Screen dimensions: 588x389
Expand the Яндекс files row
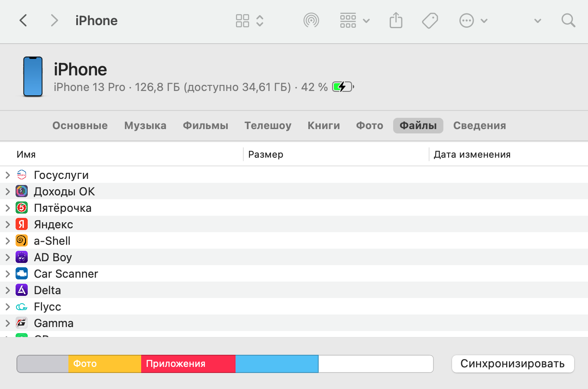[7, 224]
